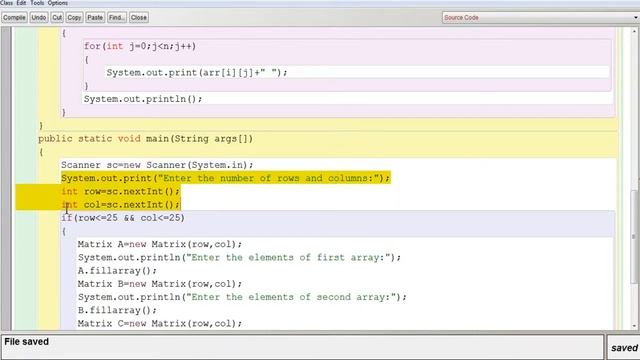Click the 'int col=sc.nextInt();' line
Viewport: 640px width, 360px height.
tap(120, 204)
